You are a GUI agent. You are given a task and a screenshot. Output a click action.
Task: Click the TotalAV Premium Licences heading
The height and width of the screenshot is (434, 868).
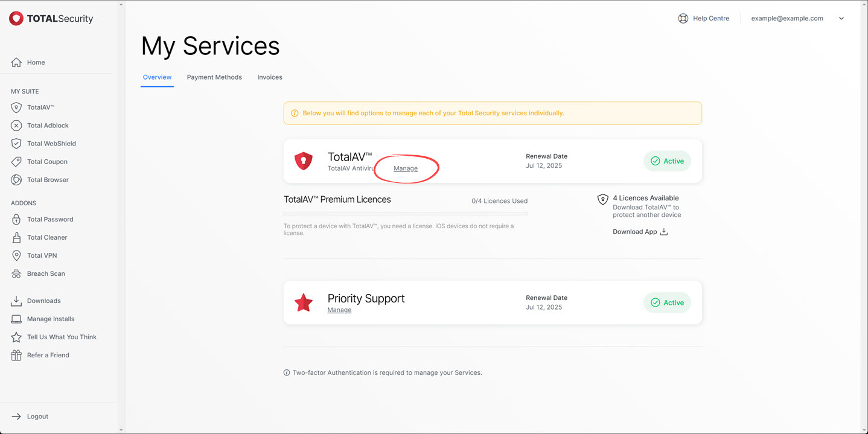337,199
